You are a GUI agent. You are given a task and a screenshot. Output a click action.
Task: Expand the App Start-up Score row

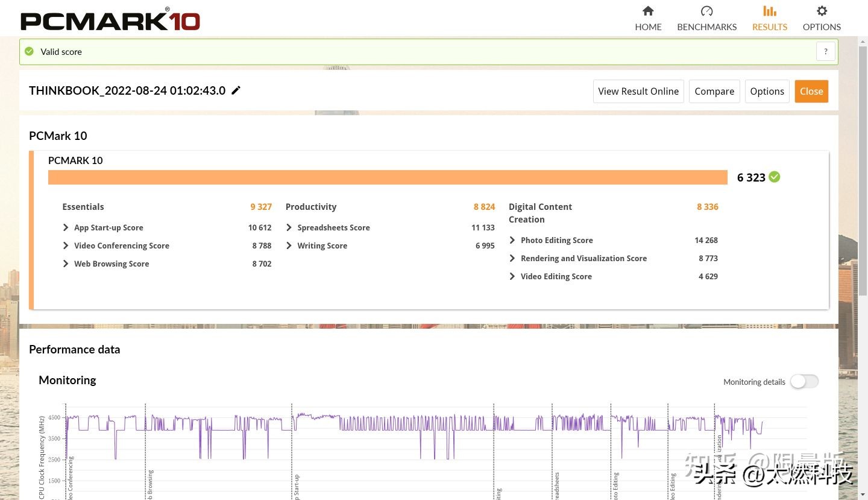[66, 227]
